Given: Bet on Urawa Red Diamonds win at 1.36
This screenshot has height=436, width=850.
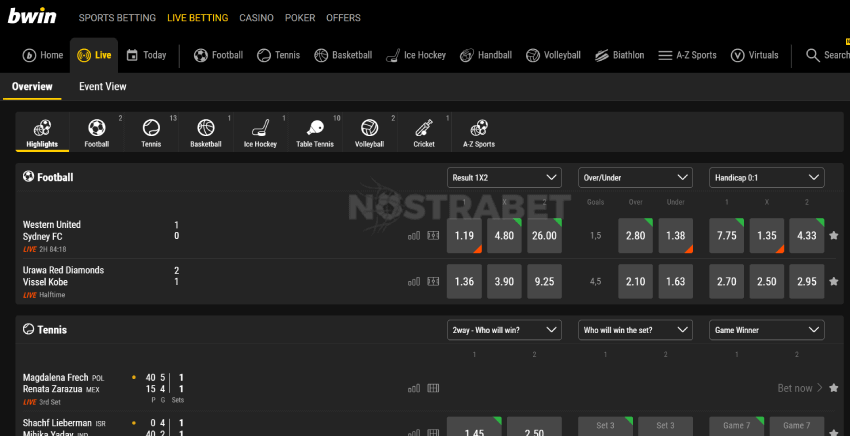Looking at the screenshot, I should 464,281.
